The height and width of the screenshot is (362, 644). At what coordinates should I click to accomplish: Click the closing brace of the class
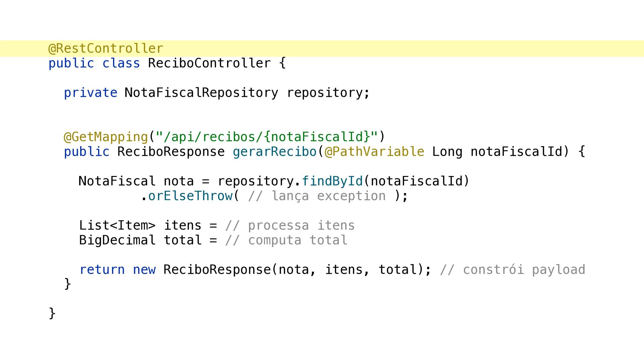tap(52, 313)
